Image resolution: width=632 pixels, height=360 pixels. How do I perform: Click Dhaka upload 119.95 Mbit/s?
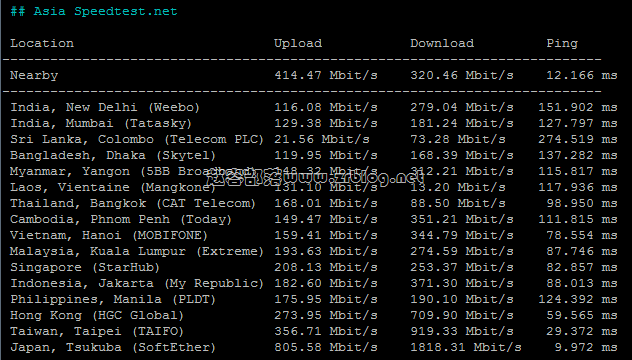[326, 155]
